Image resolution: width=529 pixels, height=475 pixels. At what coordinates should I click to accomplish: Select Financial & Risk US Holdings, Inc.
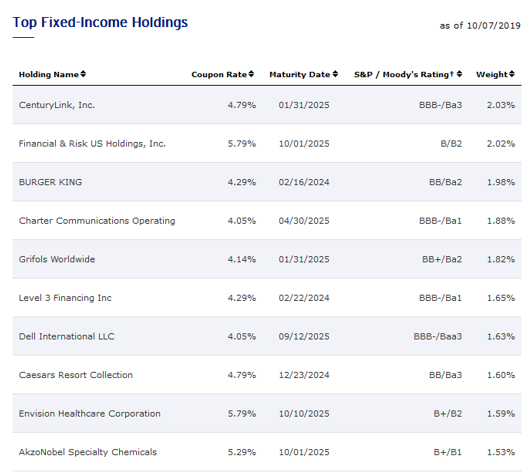click(x=92, y=144)
